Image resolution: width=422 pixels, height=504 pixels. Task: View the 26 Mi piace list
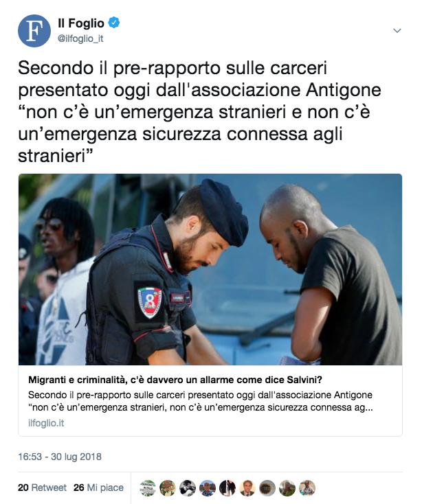[98, 488]
